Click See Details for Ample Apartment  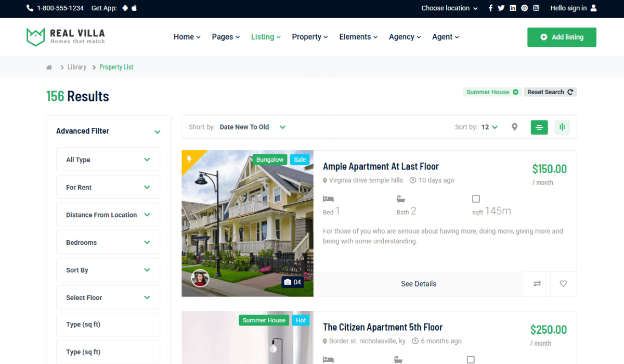419,284
